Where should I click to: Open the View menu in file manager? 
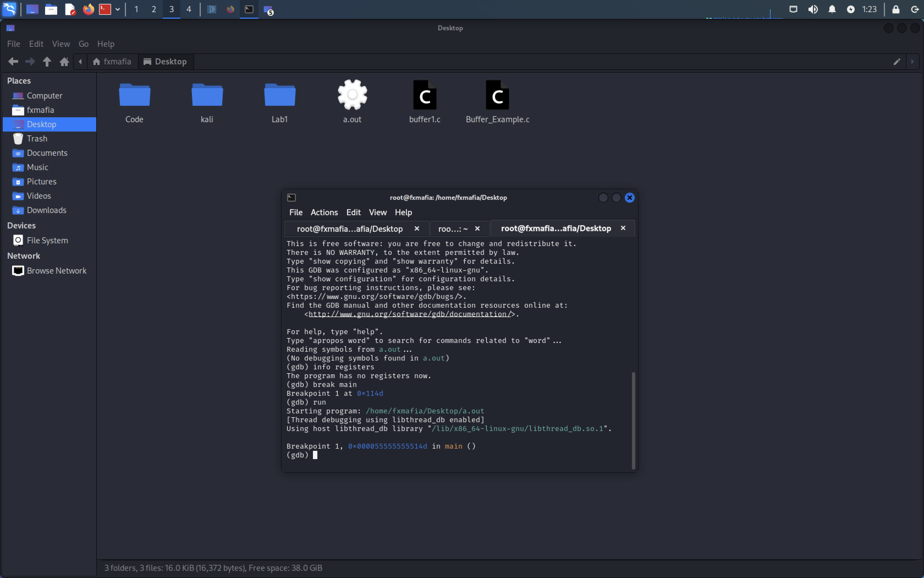tap(61, 44)
